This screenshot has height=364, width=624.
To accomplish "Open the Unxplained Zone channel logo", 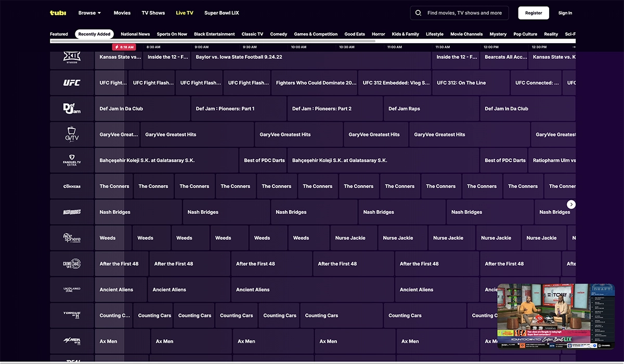I will pyautogui.click(x=72, y=290).
